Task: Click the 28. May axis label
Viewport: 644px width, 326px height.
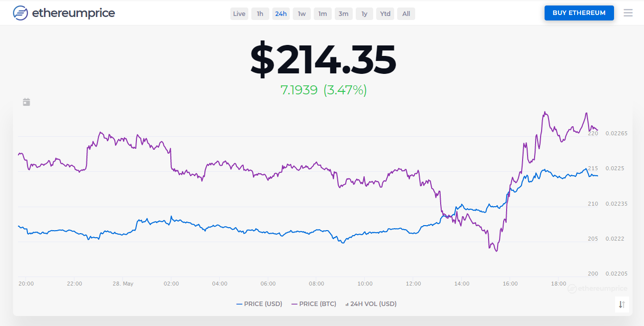Action: click(123, 284)
